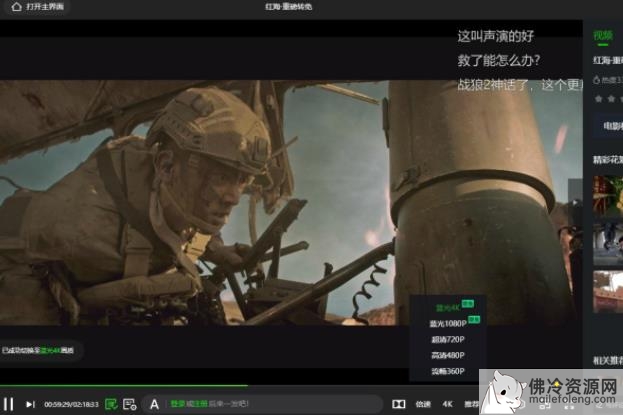Open the 倍速 playback speed menu
The width and height of the screenshot is (623, 415).
coord(423,404)
